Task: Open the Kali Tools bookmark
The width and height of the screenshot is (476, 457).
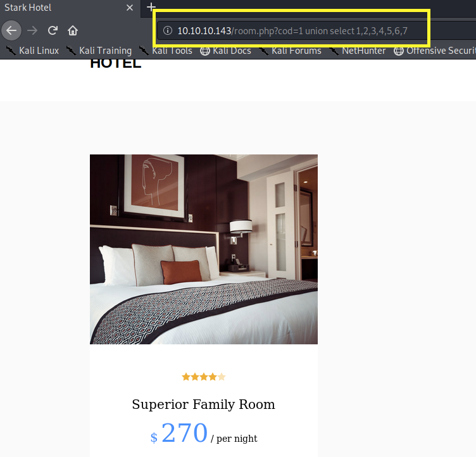Action: 166,51
